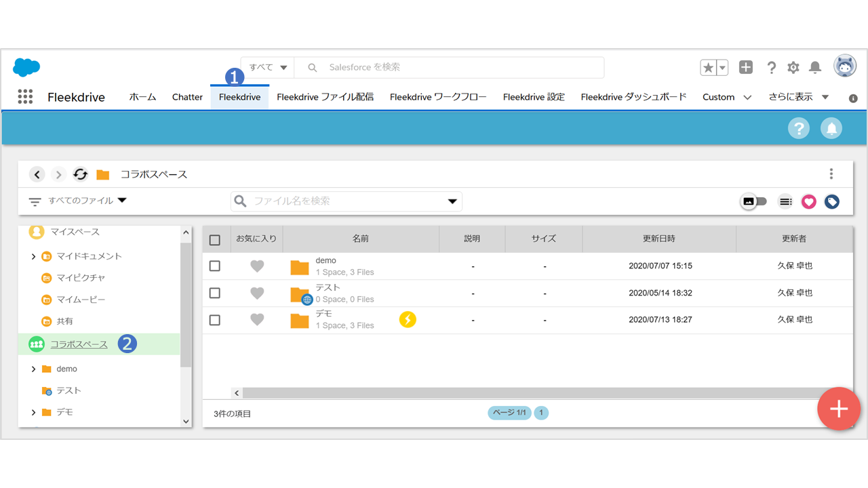
Task: Open the vertical three-dot more menu
Action: click(x=831, y=174)
